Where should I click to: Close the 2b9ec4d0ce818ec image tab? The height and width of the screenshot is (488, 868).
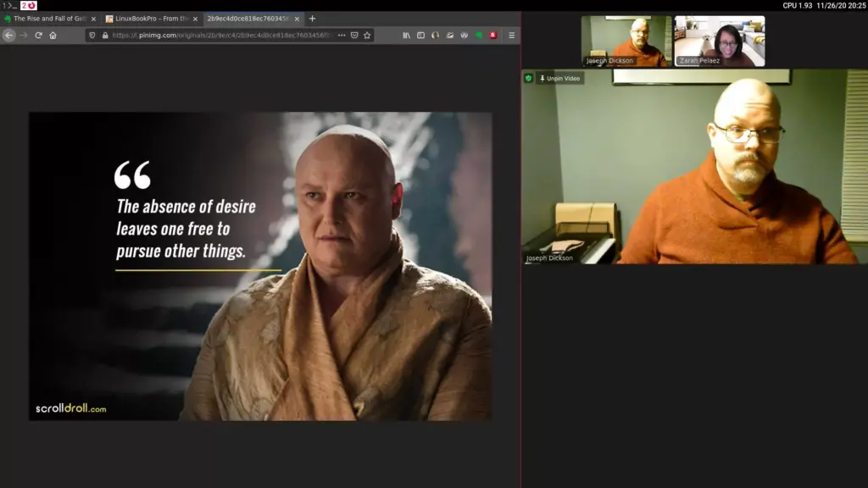coord(297,19)
